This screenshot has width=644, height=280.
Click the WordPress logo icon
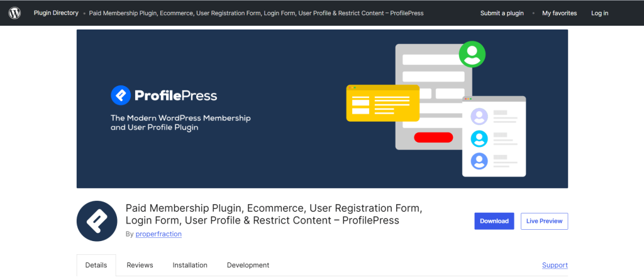[x=14, y=13]
